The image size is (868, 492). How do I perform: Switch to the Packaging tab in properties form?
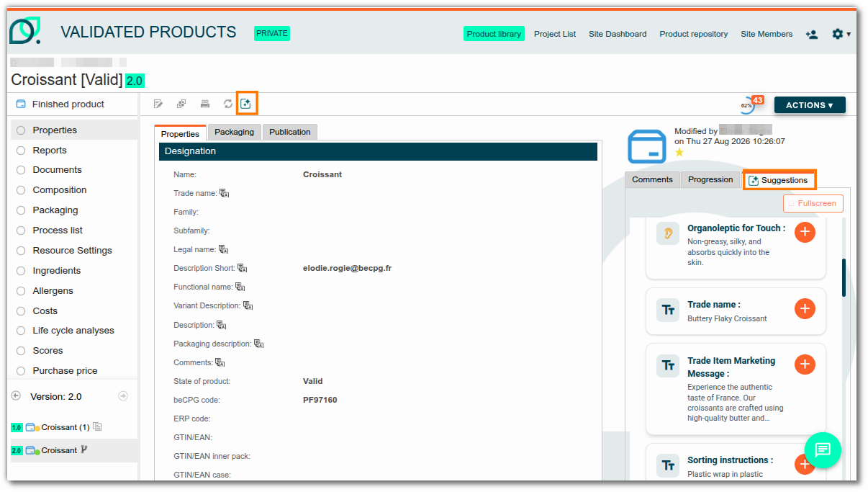coord(234,132)
